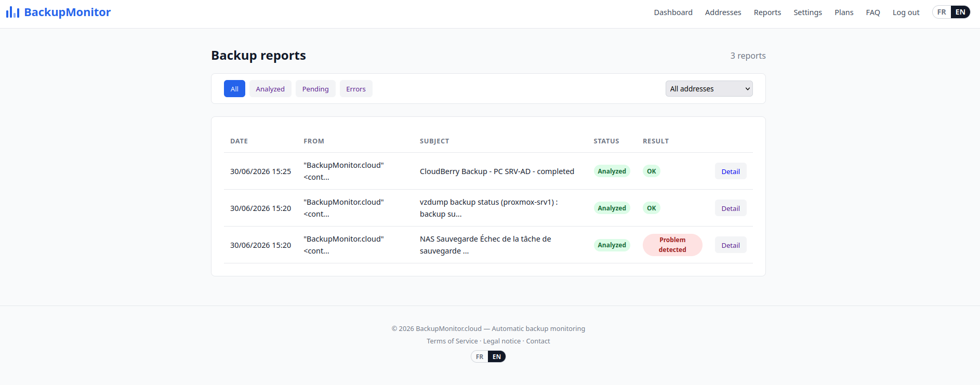The width and height of the screenshot is (980, 385).
Task: Show Pending reports only
Action: [x=315, y=89]
